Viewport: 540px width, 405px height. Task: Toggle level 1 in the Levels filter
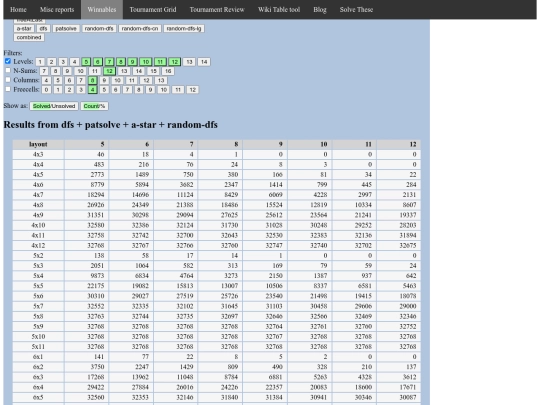(40, 62)
